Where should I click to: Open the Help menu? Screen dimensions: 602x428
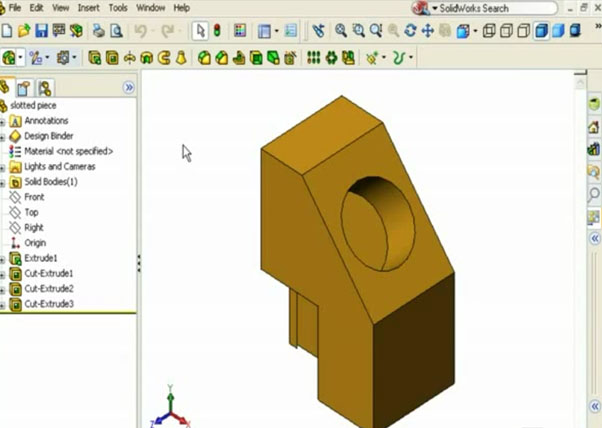(182, 8)
